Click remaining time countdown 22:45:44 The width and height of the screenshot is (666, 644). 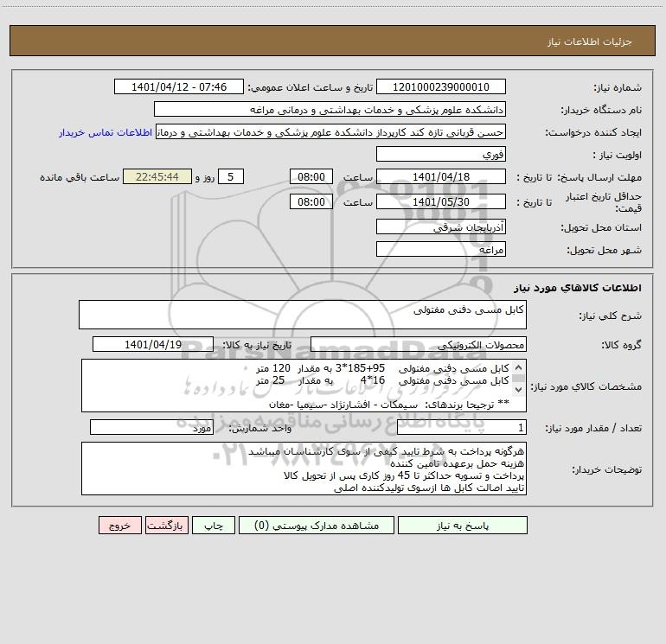tap(157, 176)
